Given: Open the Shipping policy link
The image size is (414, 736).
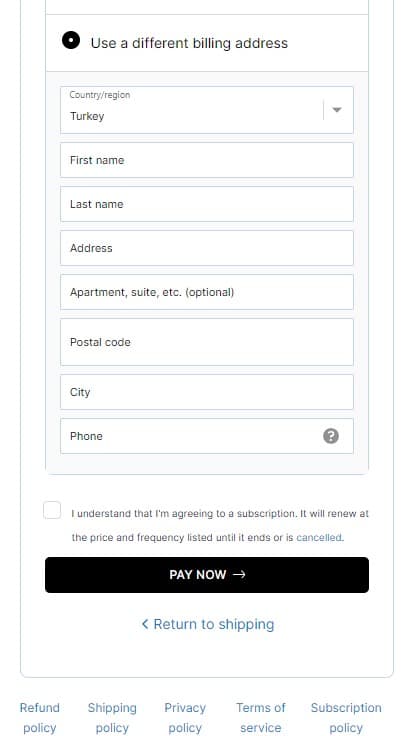Looking at the screenshot, I should coord(112,718).
